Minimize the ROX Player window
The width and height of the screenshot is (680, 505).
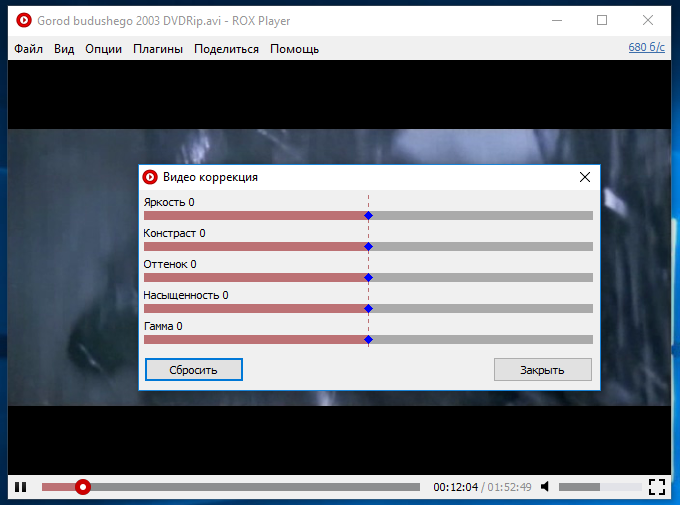click(x=557, y=20)
